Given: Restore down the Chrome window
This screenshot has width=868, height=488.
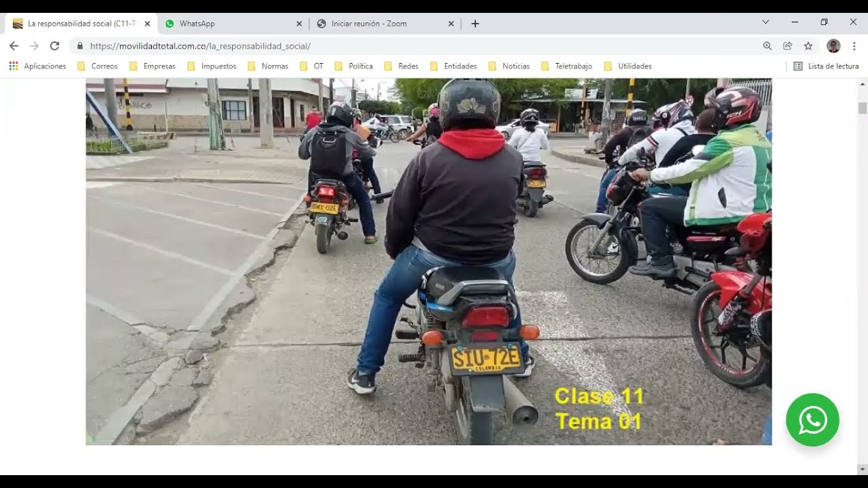Looking at the screenshot, I should pyautogui.click(x=824, y=22).
